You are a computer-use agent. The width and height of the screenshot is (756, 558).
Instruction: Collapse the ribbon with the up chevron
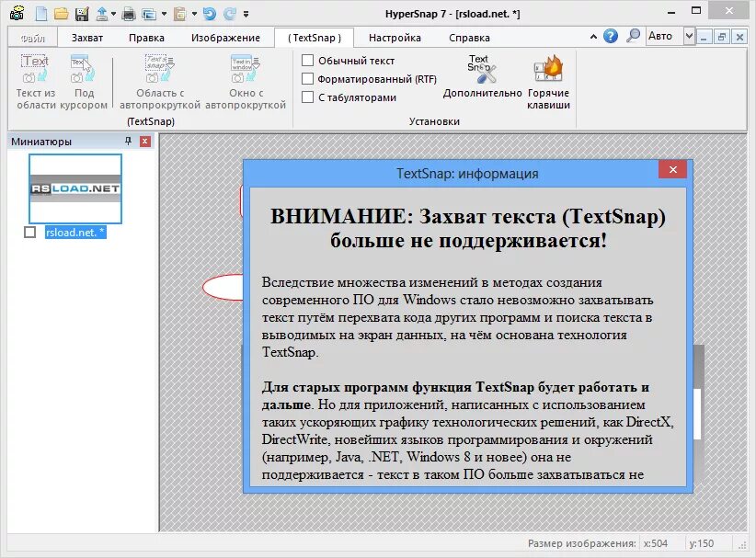tap(593, 37)
